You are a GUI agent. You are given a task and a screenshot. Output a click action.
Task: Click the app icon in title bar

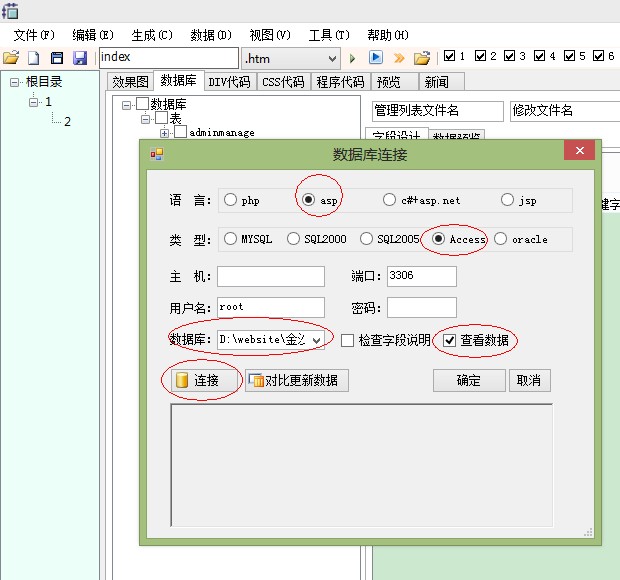[x=10, y=11]
